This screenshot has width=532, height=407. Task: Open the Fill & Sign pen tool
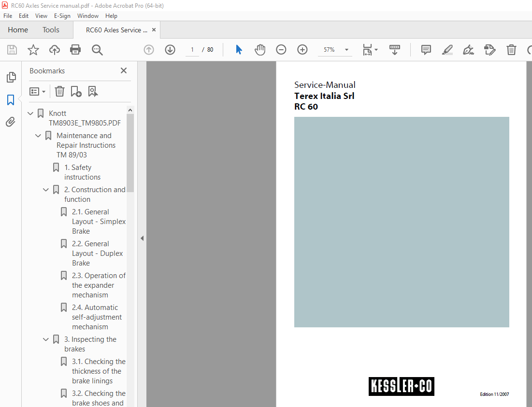(469, 50)
